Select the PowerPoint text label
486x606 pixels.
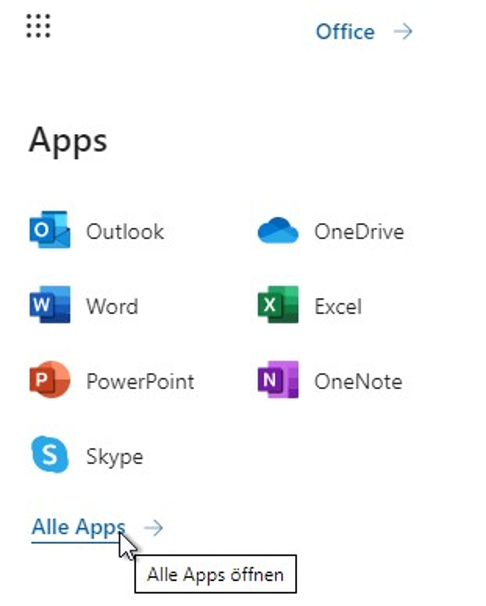click(x=140, y=381)
